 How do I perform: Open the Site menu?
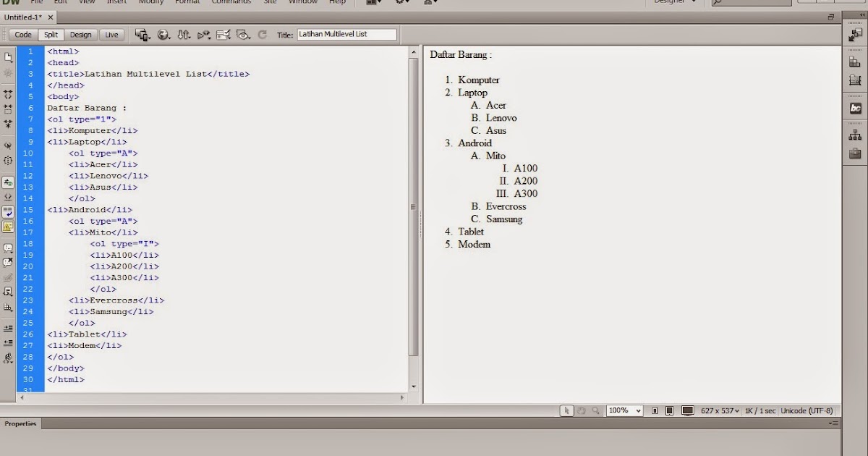point(270,2)
